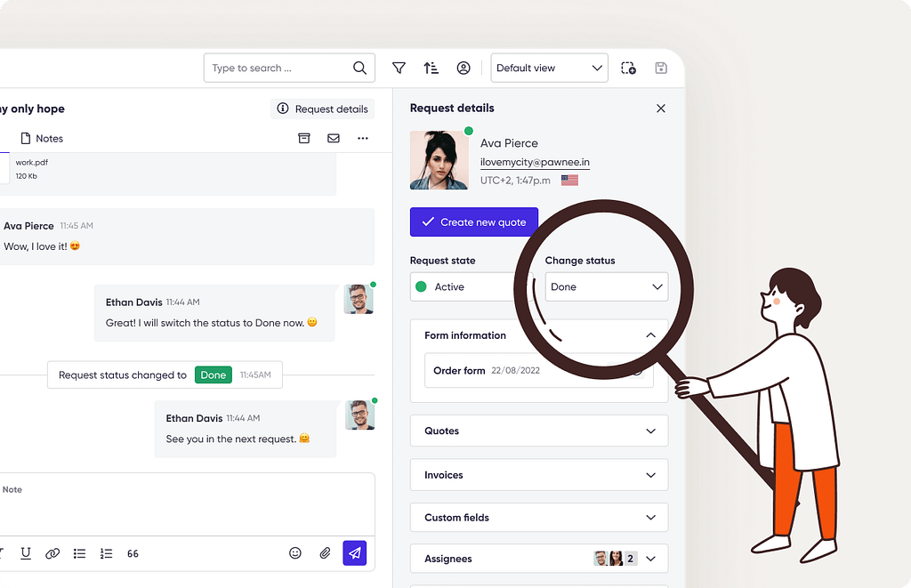Open the three-dot more options menu
911x588 pixels.
363,138
